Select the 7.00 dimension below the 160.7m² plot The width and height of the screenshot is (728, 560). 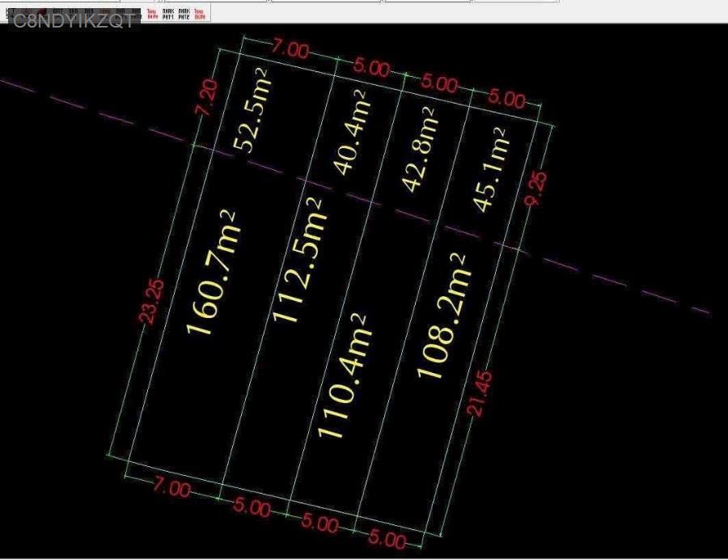pos(172,490)
